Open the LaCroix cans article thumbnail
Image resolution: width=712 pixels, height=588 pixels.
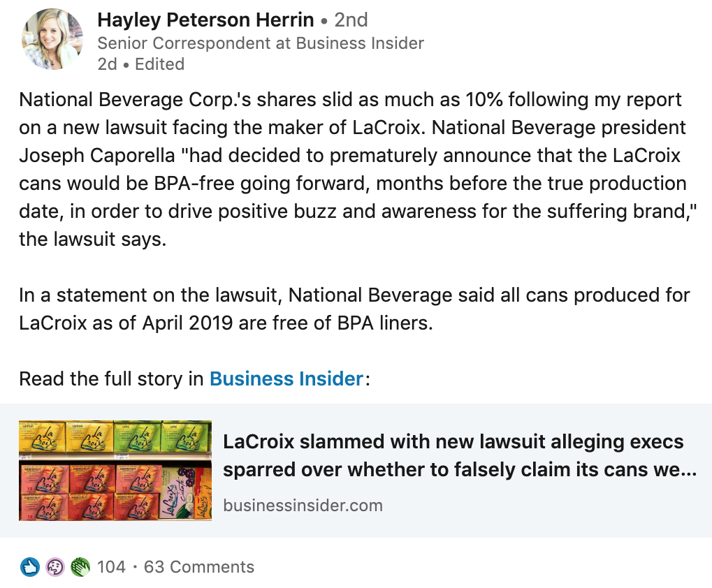(115, 471)
